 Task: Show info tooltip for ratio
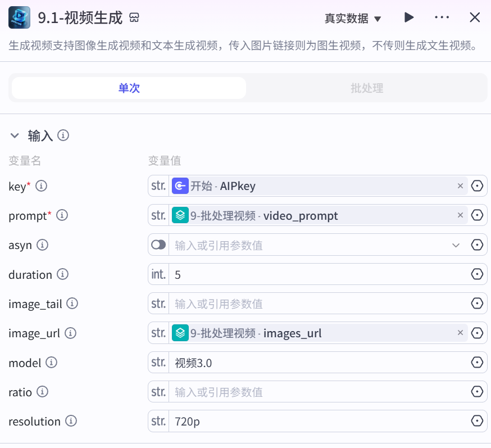point(42,392)
